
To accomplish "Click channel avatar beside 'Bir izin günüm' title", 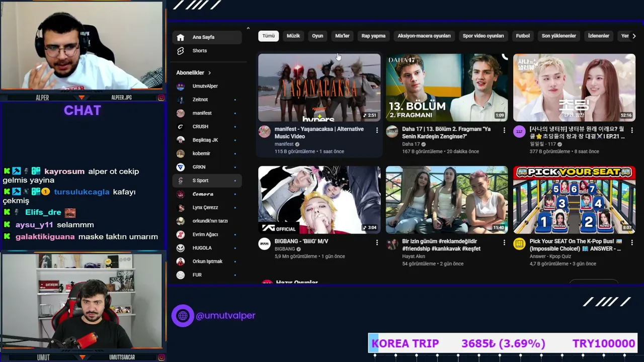I will tap(392, 244).
